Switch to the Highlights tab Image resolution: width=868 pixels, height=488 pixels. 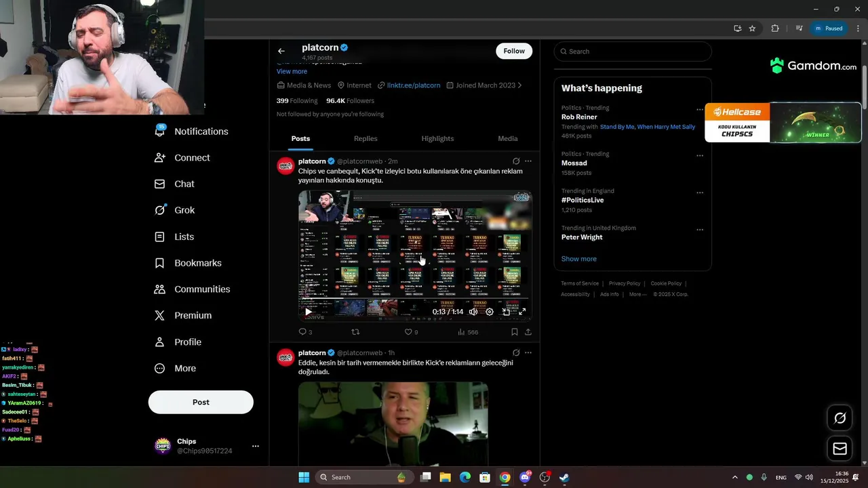point(437,138)
